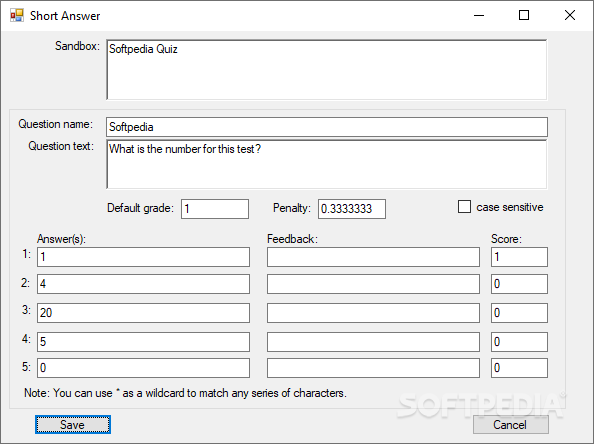
Task: Enable the case sensitive checkbox
Action: (x=464, y=207)
